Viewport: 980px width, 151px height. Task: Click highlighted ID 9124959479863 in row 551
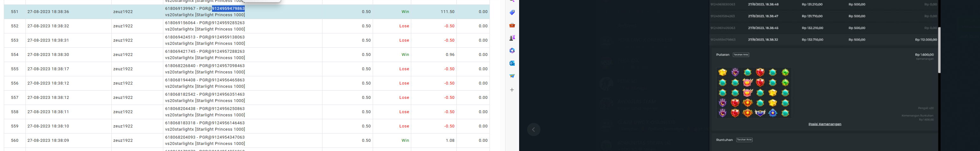click(x=228, y=8)
